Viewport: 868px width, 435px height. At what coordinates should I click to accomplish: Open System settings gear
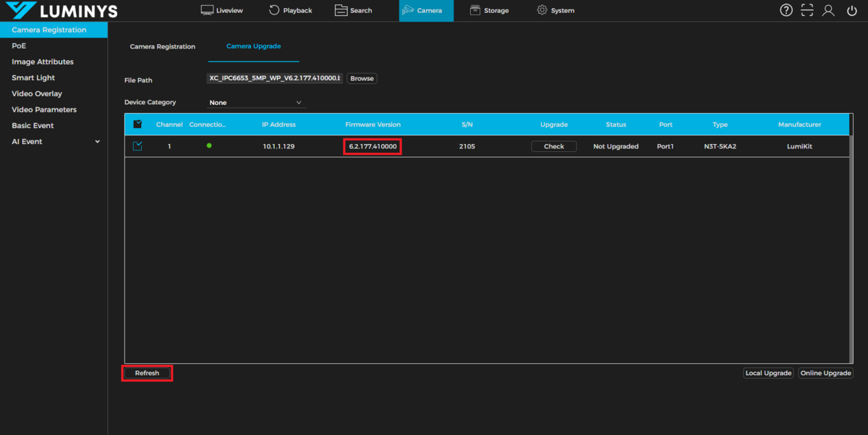pos(556,11)
